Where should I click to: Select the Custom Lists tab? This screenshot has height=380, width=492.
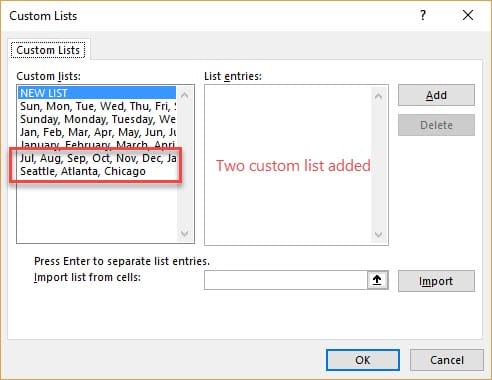click(48, 50)
